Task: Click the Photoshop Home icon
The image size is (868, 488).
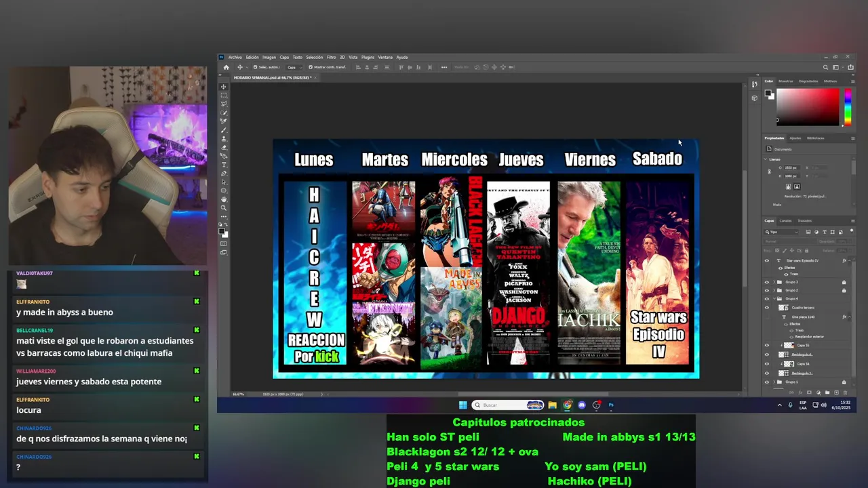Action: (226, 67)
